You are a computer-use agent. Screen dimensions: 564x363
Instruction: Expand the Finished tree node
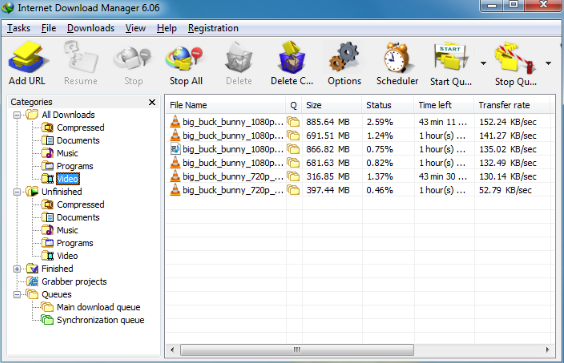click(17, 269)
